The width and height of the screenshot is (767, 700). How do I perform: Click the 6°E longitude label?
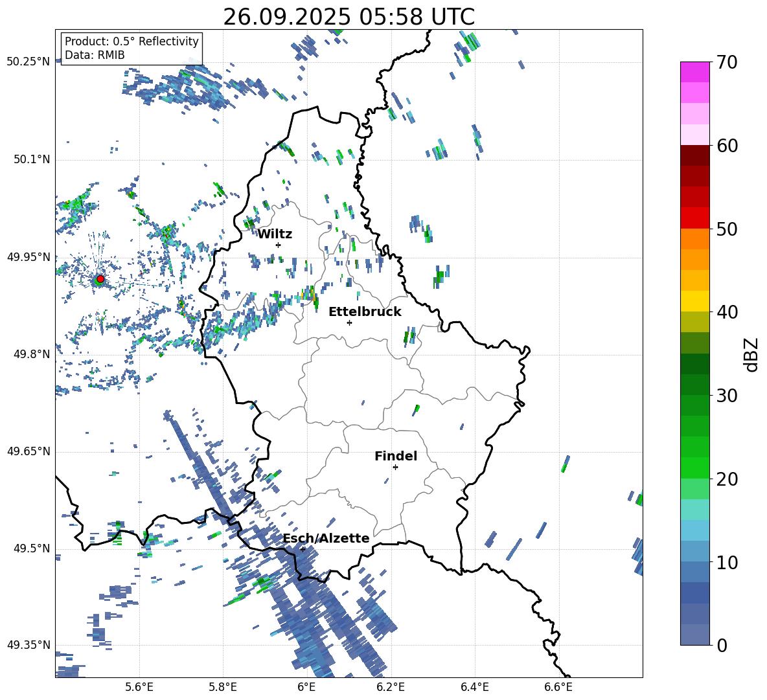pyautogui.click(x=306, y=688)
